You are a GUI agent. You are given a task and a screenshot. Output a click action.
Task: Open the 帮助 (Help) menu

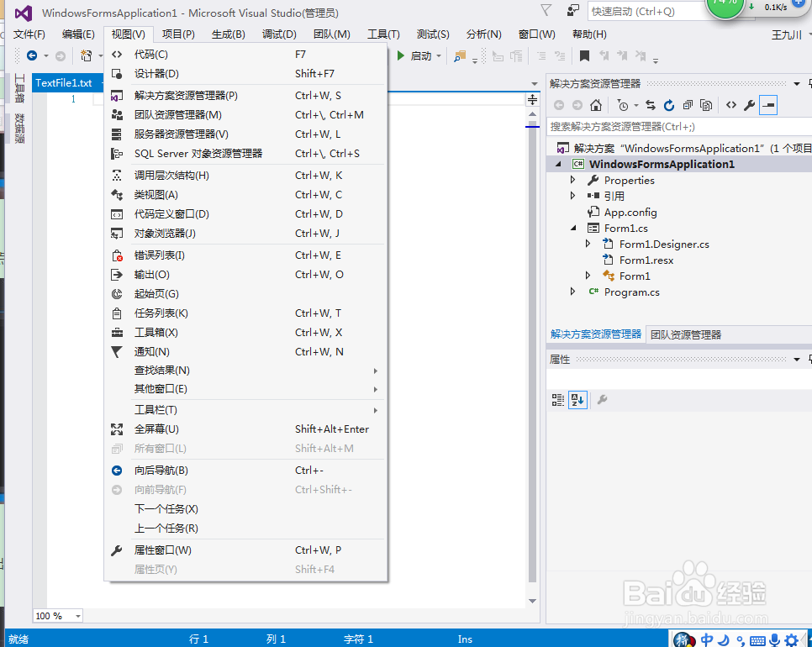click(589, 34)
